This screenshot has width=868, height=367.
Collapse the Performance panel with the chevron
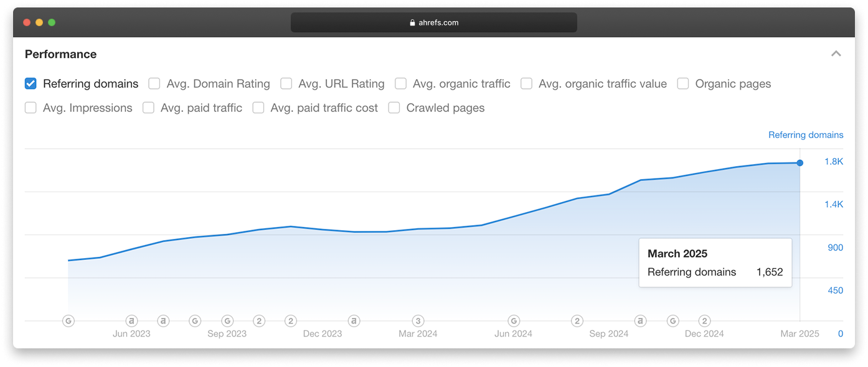836,54
